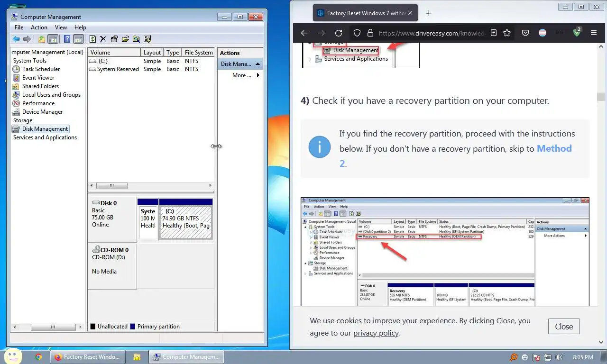Click the Chrome icon in taskbar
The height and width of the screenshot is (364, 607).
pyautogui.click(x=38, y=357)
